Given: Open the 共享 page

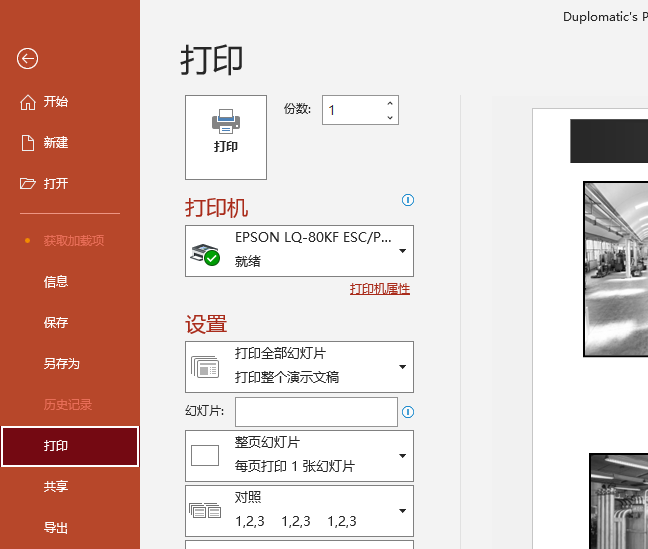Looking at the screenshot, I should click(x=56, y=487).
